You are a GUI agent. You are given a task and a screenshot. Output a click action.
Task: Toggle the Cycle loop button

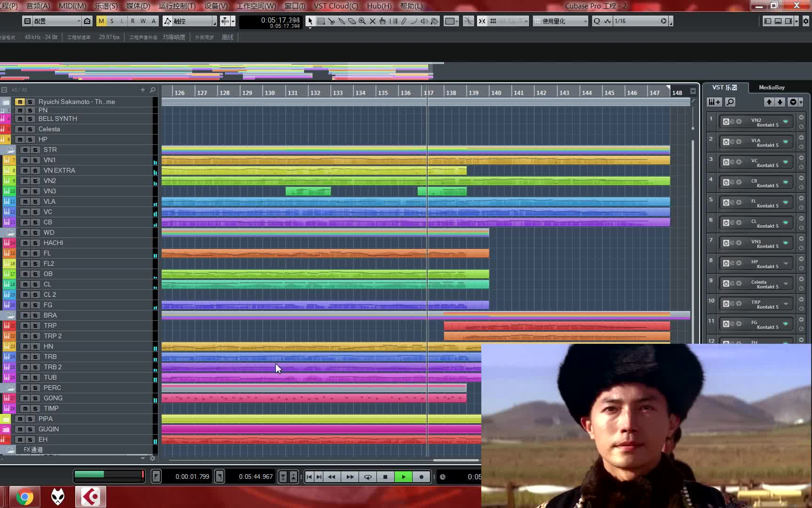click(368, 476)
